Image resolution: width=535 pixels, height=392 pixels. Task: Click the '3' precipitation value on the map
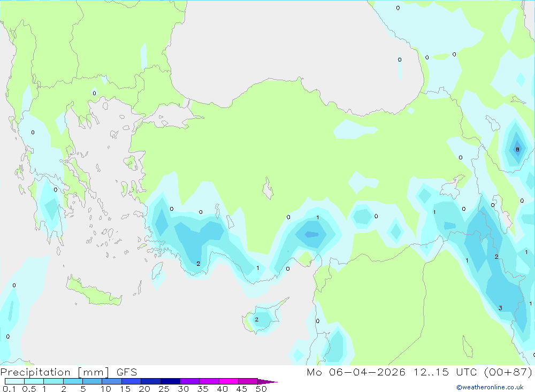point(500,308)
